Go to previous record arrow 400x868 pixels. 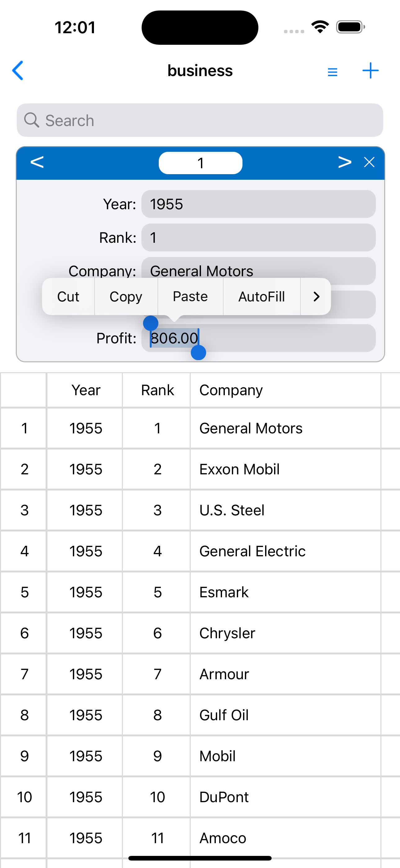coord(37,162)
